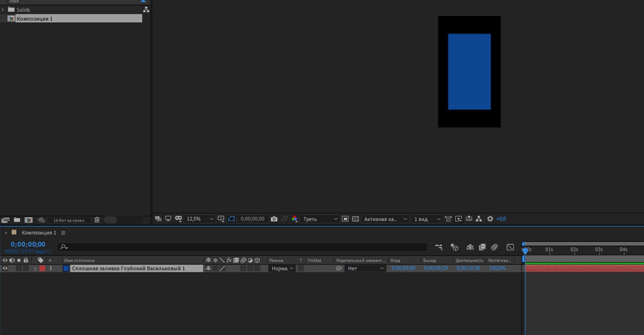This screenshot has height=335, width=644.
Task: Open the timeline panel icon in viewer bar
Action: 469,219
